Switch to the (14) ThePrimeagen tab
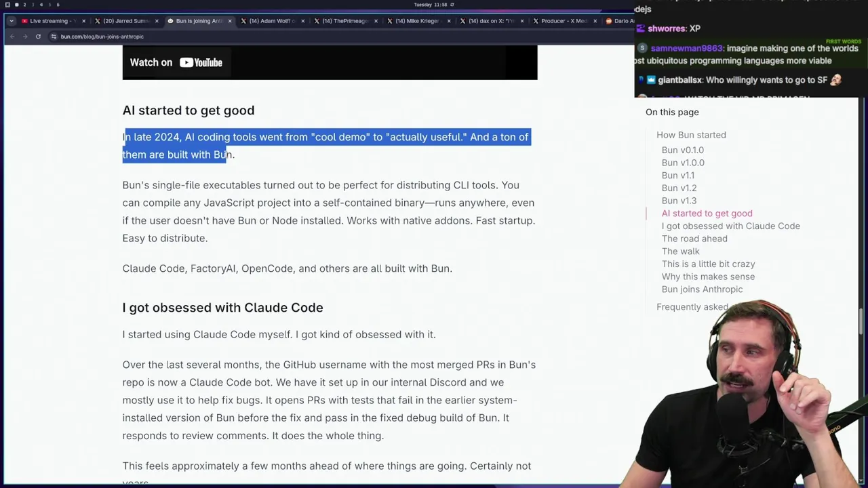The height and width of the screenshot is (488, 868). [344, 21]
